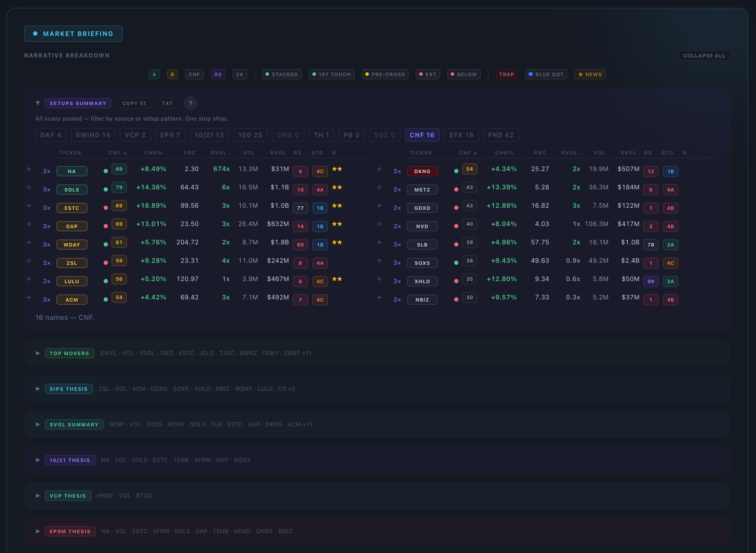Click the question mark help icon
756x553 pixels.
click(x=190, y=103)
